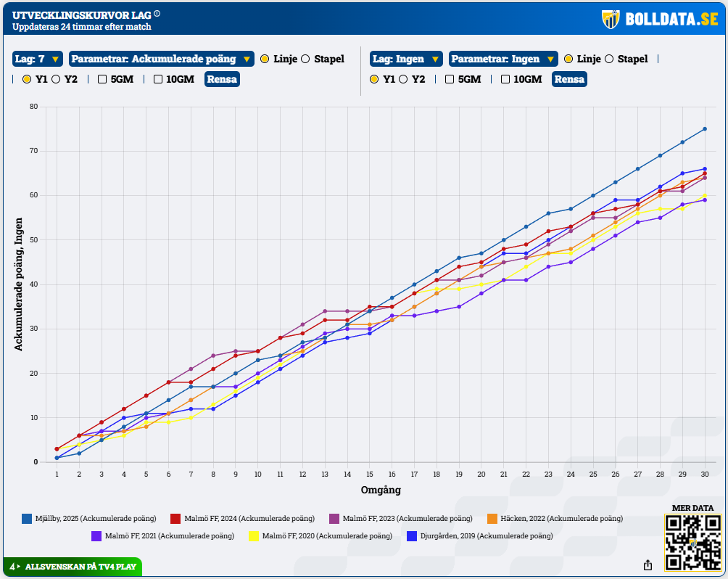The width and height of the screenshot is (728, 579).
Task: Click the Malmö FF 2020 yellow legend square
Action: click(x=254, y=536)
